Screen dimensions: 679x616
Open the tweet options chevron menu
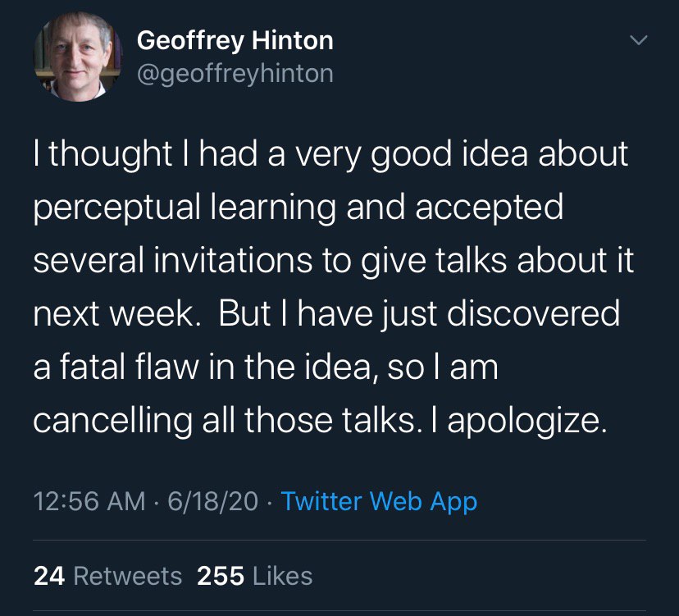click(x=638, y=39)
